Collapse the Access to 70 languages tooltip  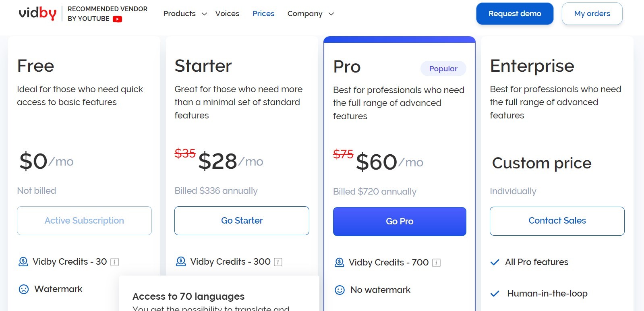coord(188,296)
